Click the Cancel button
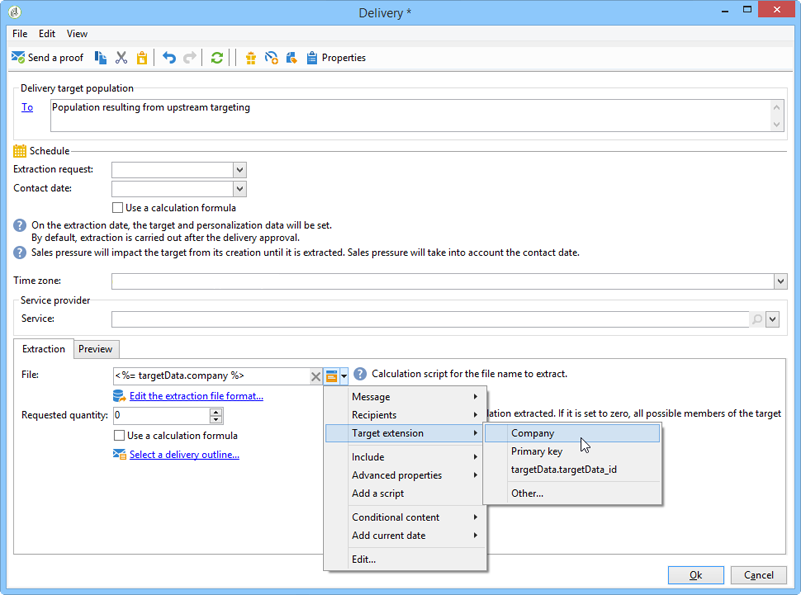Screen dimensions: 801x595 point(759,576)
